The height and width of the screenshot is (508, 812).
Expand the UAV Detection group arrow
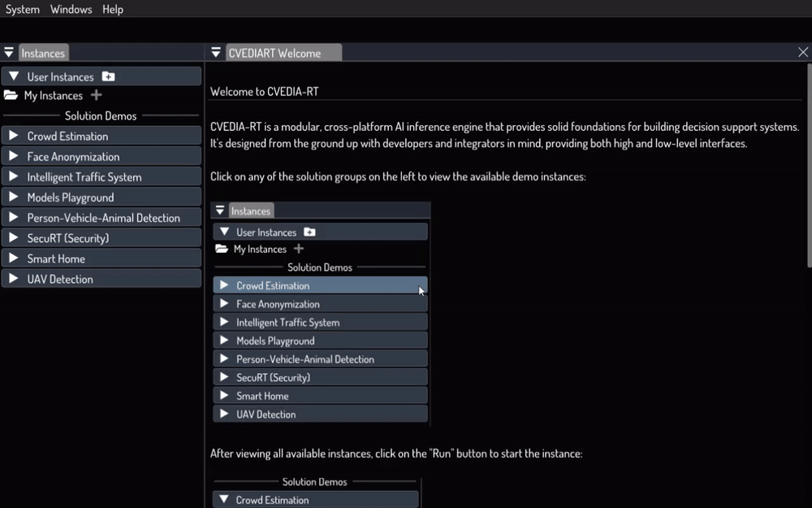(14, 278)
